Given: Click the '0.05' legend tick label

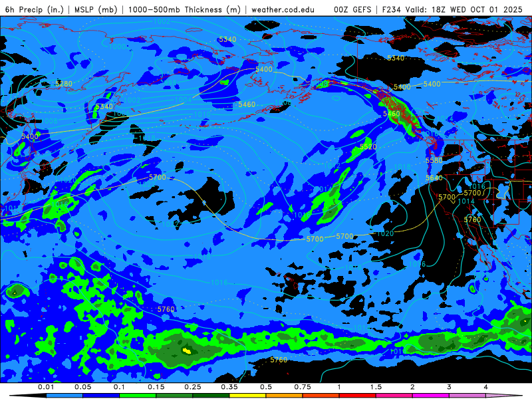Looking at the screenshot, I should 82,387.
